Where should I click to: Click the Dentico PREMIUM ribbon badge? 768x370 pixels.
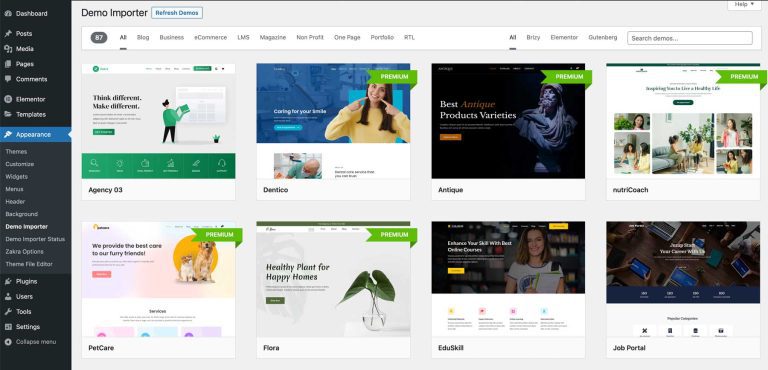pos(392,77)
